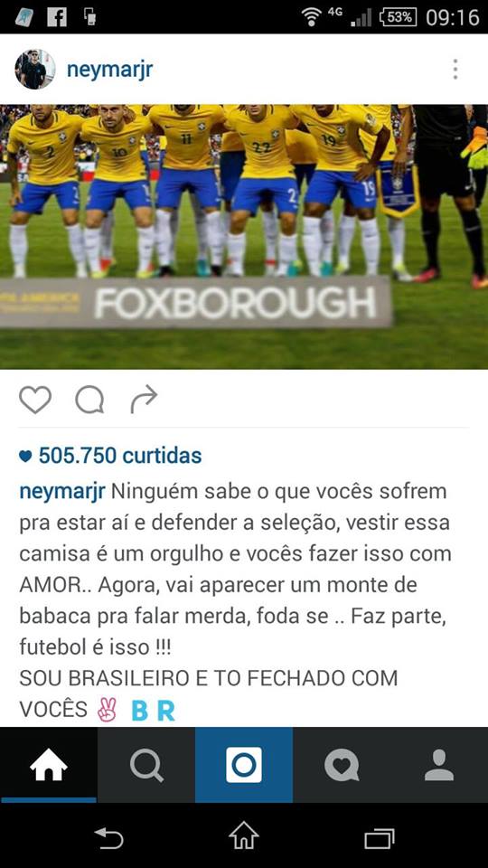Screen dimensions: 488x868
Task: Tap the Wi-Fi status icon
Action: click(x=312, y=16)
